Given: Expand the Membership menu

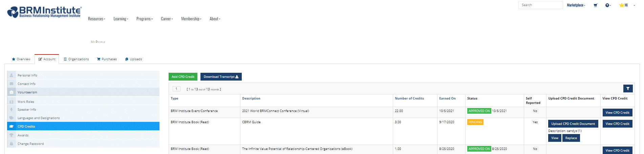Looking at the screenshot, I should 191,19.
